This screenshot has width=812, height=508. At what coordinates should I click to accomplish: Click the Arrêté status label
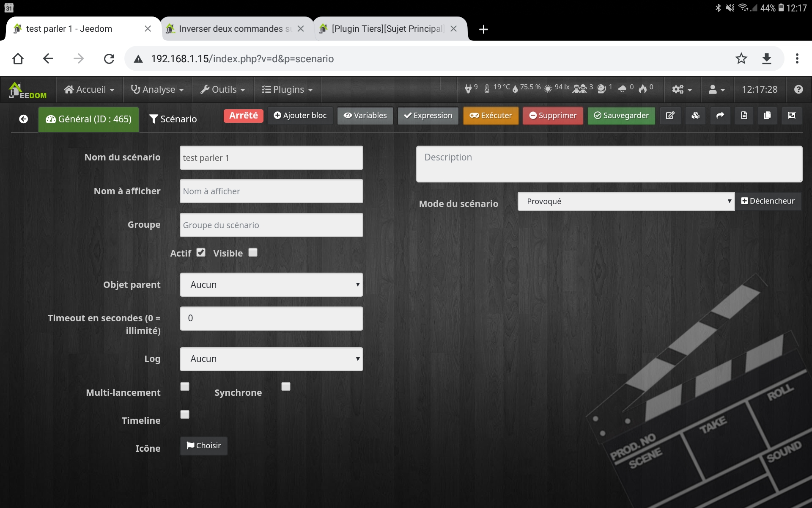(244, 116)
